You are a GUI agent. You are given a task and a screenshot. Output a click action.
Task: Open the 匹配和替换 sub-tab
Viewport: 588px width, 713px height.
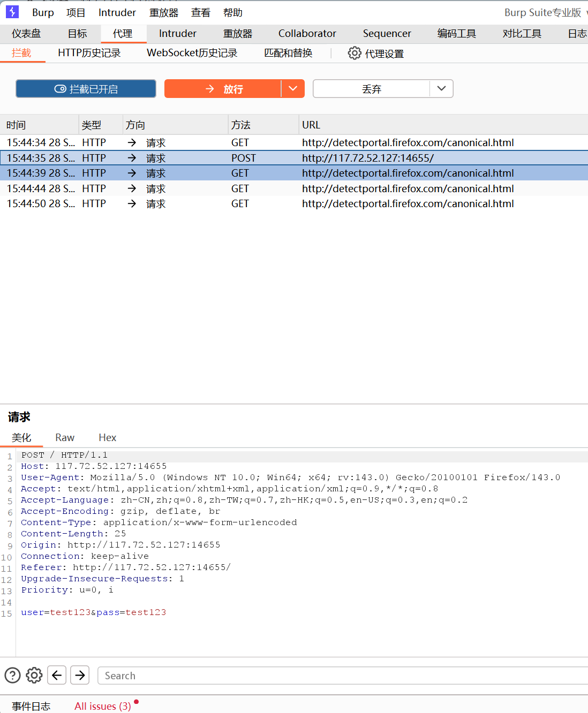point(289,52)
